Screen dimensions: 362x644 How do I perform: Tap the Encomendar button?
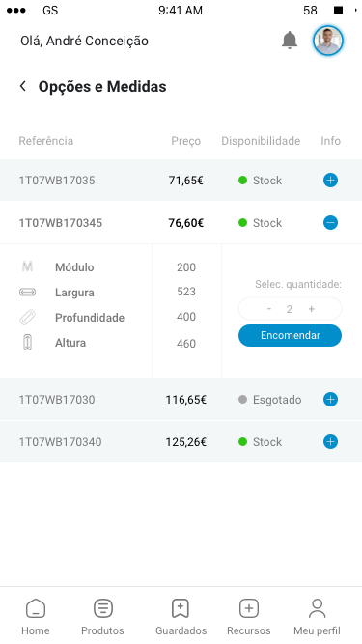click(290, 335)
